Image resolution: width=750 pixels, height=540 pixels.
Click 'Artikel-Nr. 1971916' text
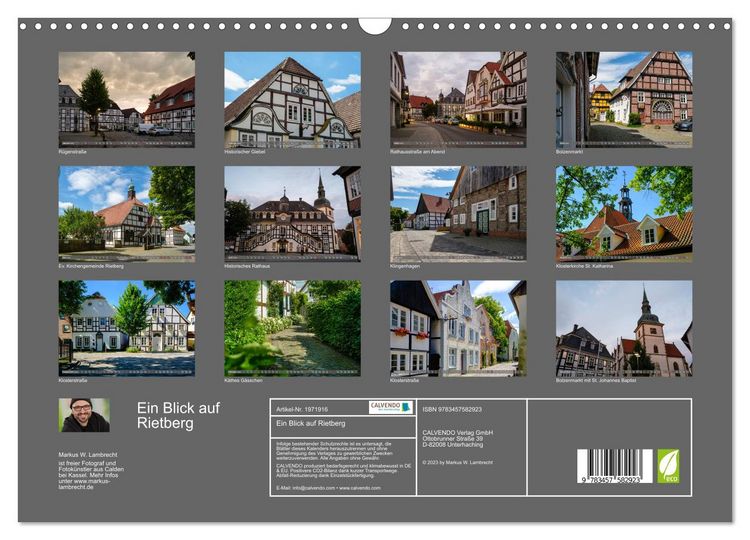point(302,409)
